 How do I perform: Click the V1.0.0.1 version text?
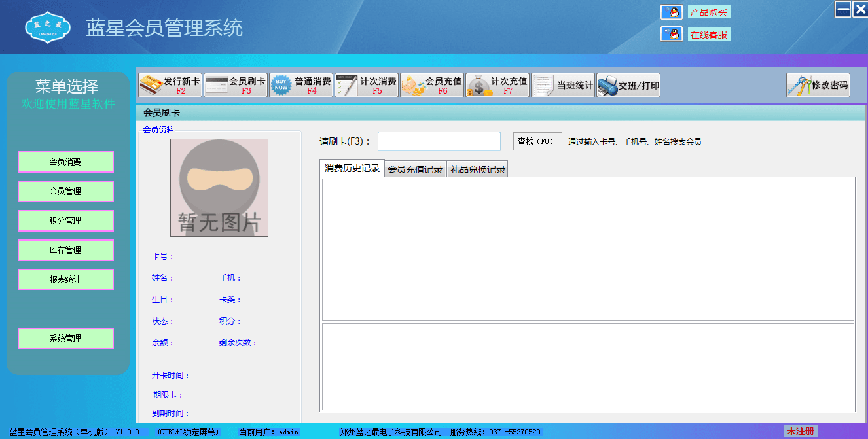point(132,432)
